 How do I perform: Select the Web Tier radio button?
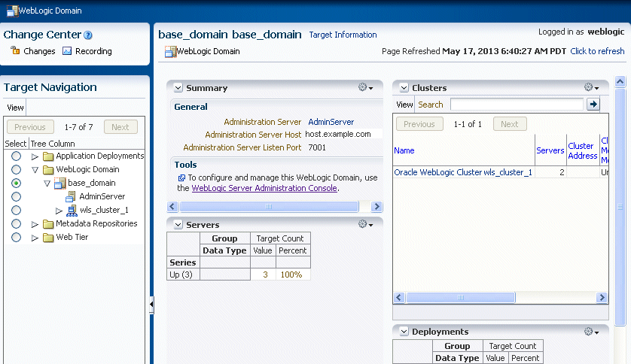pyautogui.click(x=16, y=238)
